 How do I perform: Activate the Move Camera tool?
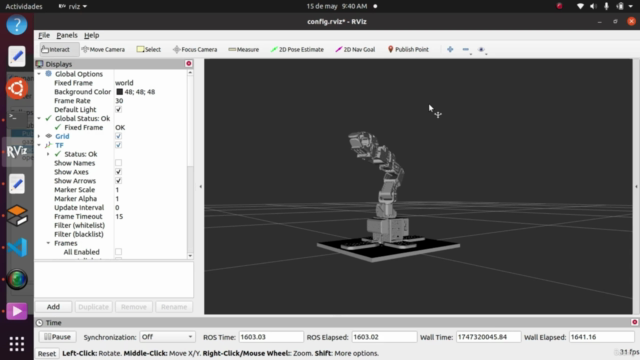[103, 49]
